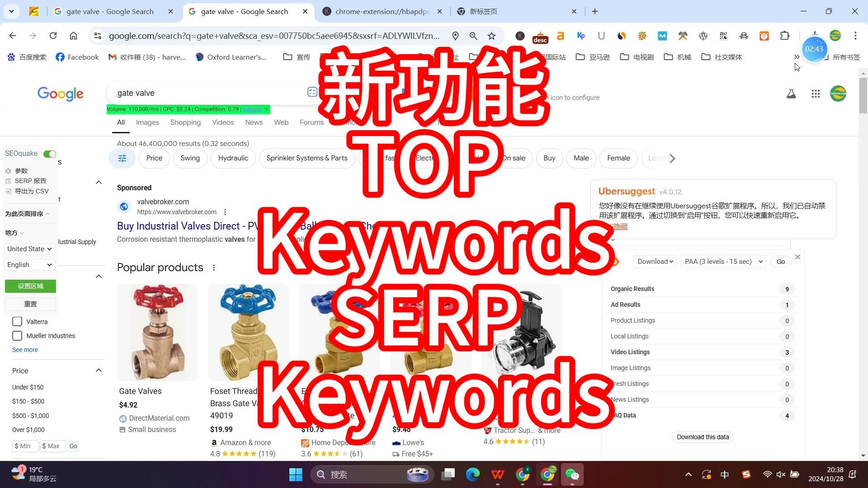Click the 重置 reset button in SEOquake
The image size is (868, 488).
pyautogui.click(x=30, y=303)
